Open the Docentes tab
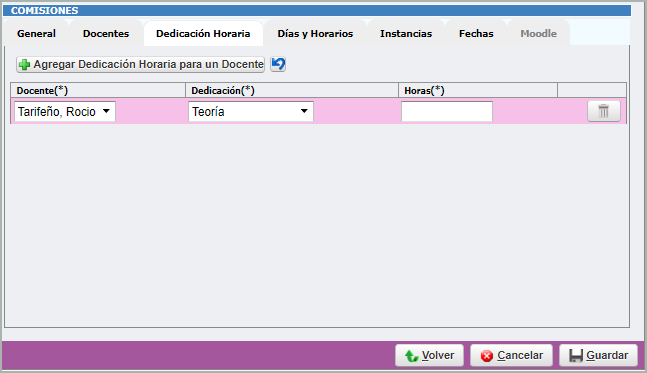This screenshot has height=373, width=647. coord(106,33)
